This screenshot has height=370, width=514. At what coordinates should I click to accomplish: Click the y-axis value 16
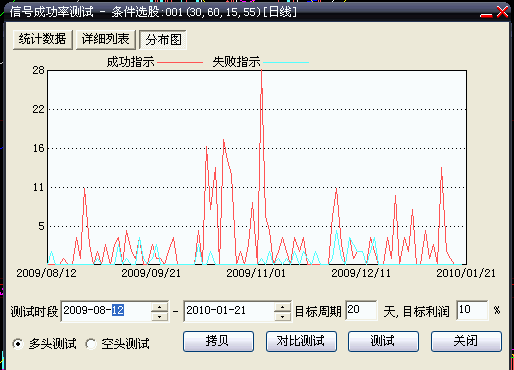(38, 148)
